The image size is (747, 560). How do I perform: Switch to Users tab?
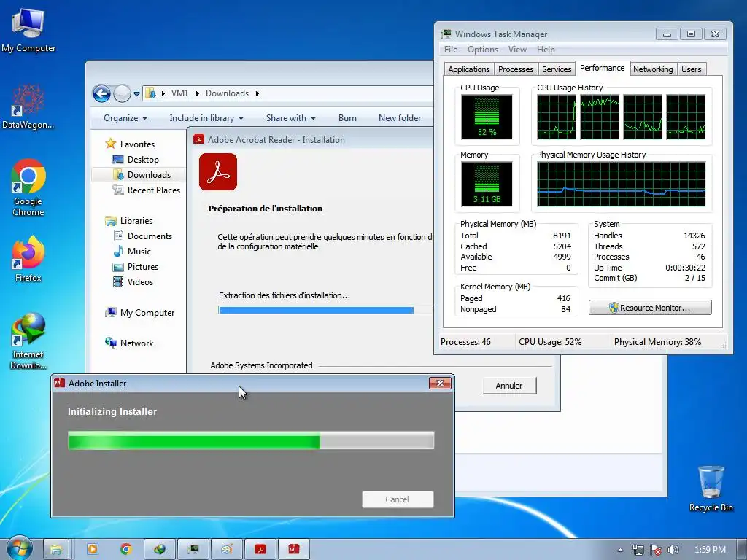click(692, 69)
